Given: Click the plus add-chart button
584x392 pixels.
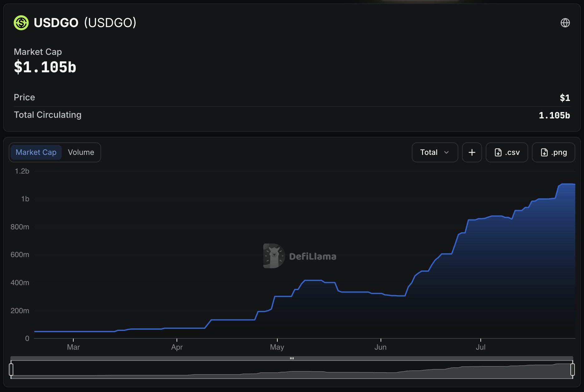Looking at the screenshot, I should [472, 152].
